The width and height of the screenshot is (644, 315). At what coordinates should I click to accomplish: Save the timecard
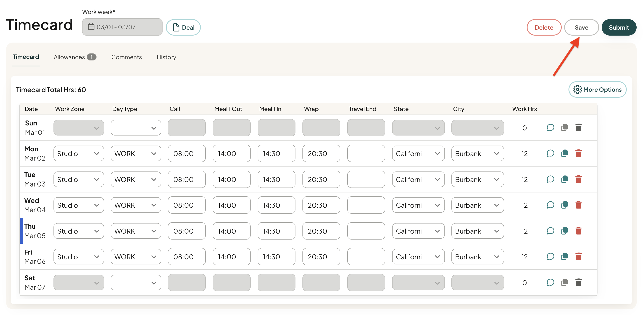coord(581,27)
